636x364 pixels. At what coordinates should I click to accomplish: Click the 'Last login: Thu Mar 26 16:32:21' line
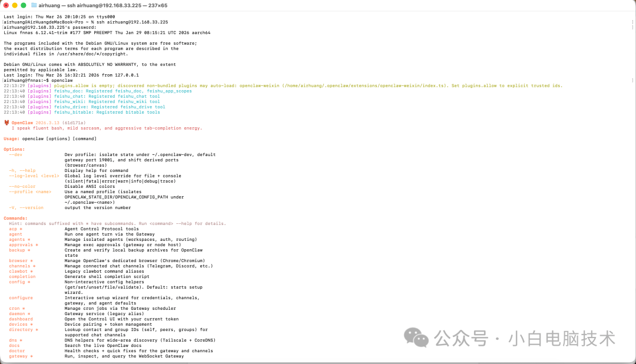(71, 75)
